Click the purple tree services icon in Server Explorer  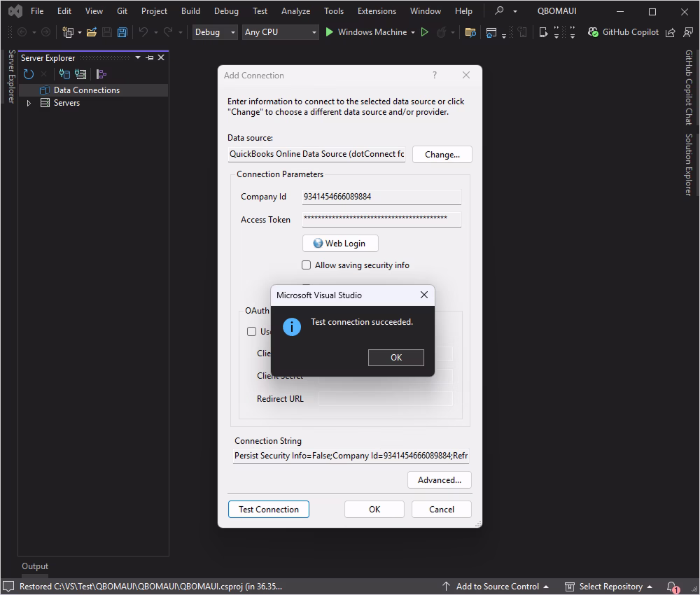(x=101, y=74)
